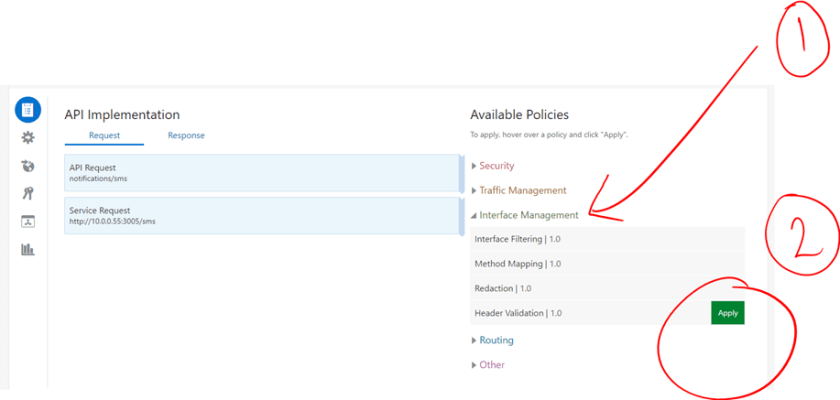840x400 pixels.
Task: Open the API Implementation sidebar icon
Action: click(28, 110)
